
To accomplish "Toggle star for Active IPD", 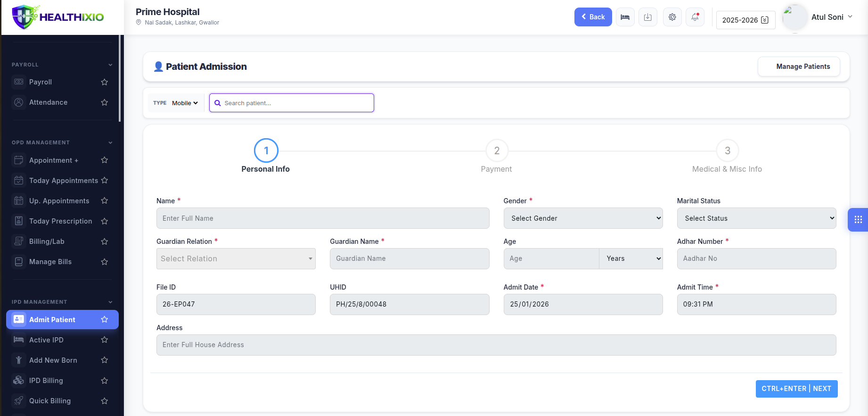I will point(105,340).
